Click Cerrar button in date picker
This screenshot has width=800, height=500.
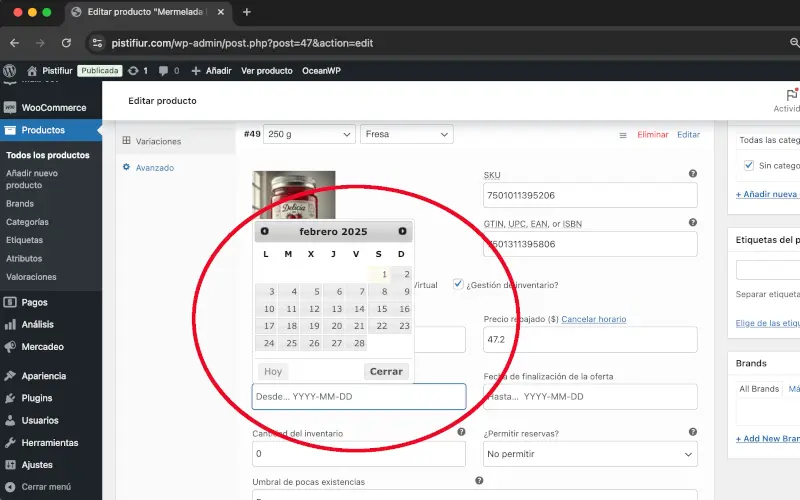386,371
